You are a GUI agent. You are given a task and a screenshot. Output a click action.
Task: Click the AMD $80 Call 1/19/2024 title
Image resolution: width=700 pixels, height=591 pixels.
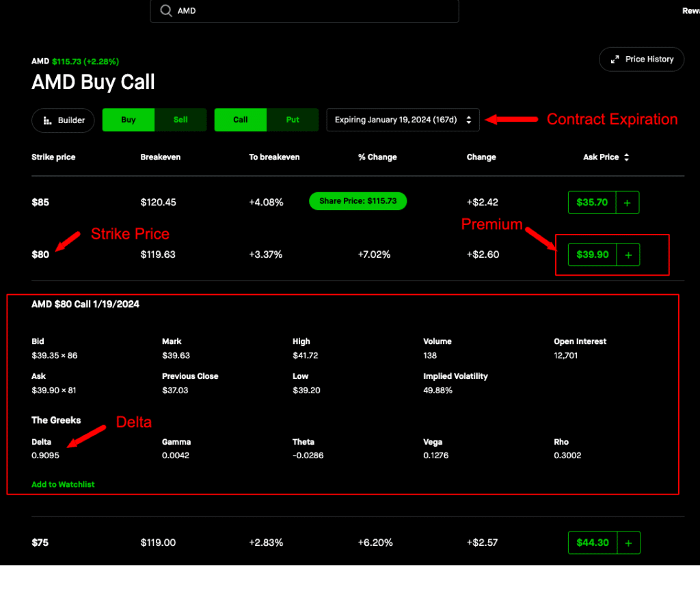click(85, 304)
